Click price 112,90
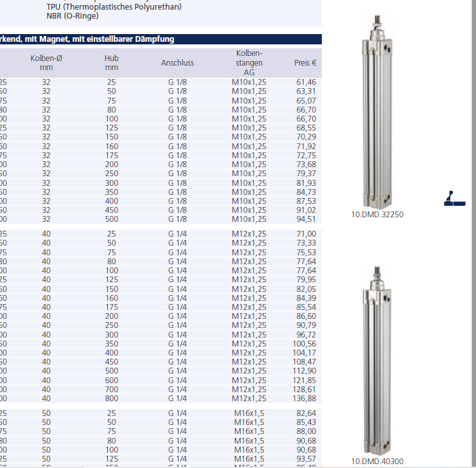The height and width of the screenshot is (468, 476). (x=304, y=371)
